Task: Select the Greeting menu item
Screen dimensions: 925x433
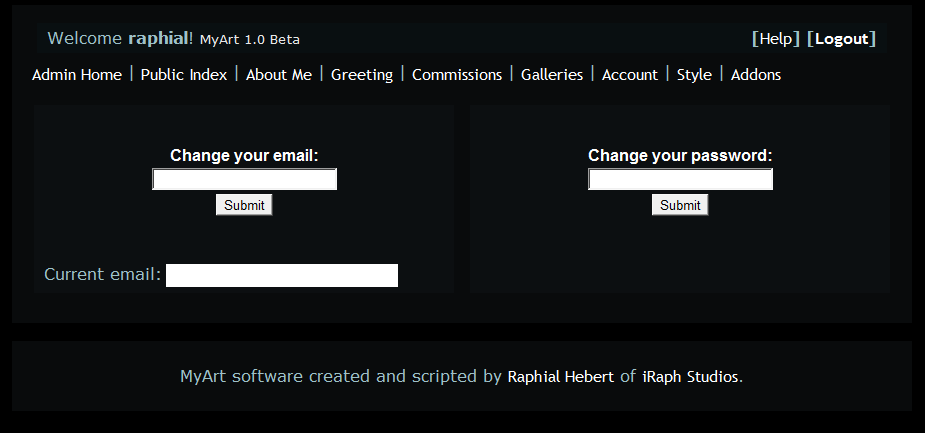Action: [x=362, y=75]
